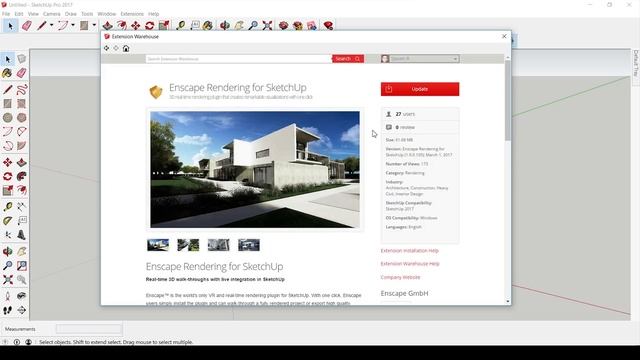The image size is (640, 360).
Task: Open the Help menu
Action: [x=153, y=14]
